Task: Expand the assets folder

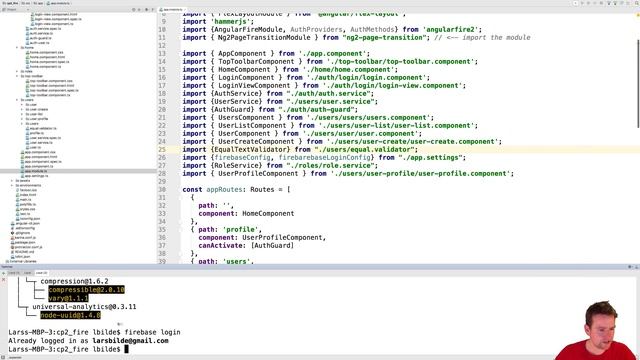Action: (12, 180)
